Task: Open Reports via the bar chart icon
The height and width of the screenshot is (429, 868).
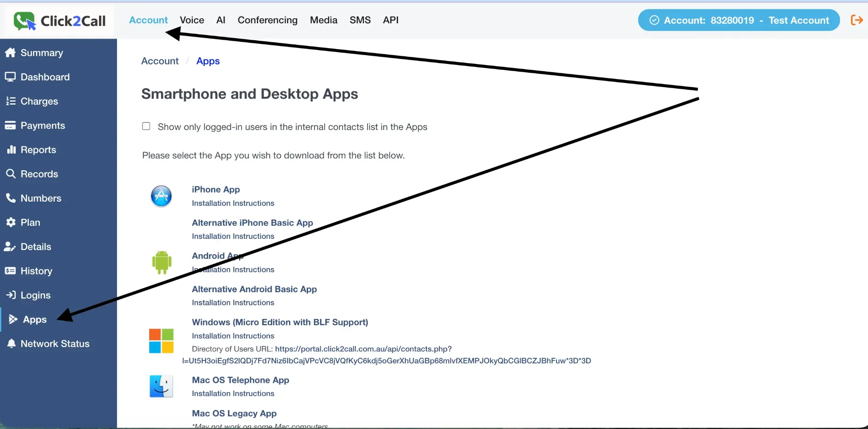Action: (x=11, y=149)
